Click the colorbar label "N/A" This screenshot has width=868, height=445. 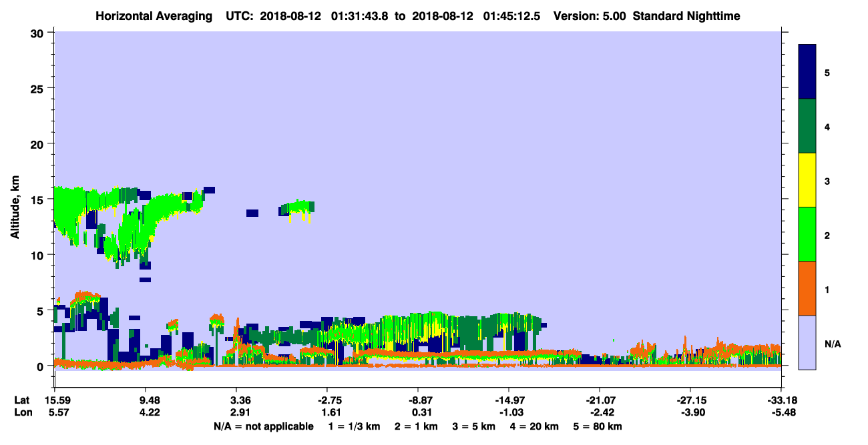coord(832,344)
